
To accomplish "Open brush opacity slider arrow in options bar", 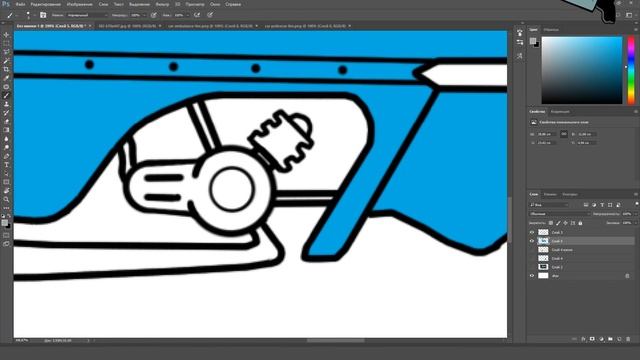I will coord(144,15).
